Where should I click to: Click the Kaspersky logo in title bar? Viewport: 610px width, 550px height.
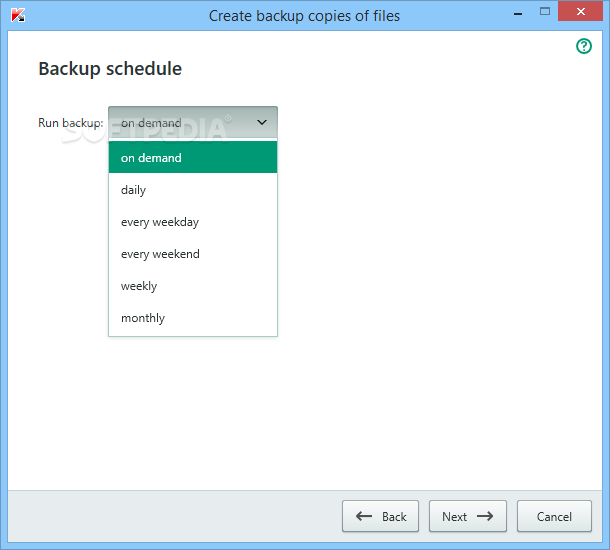(18, 16)
